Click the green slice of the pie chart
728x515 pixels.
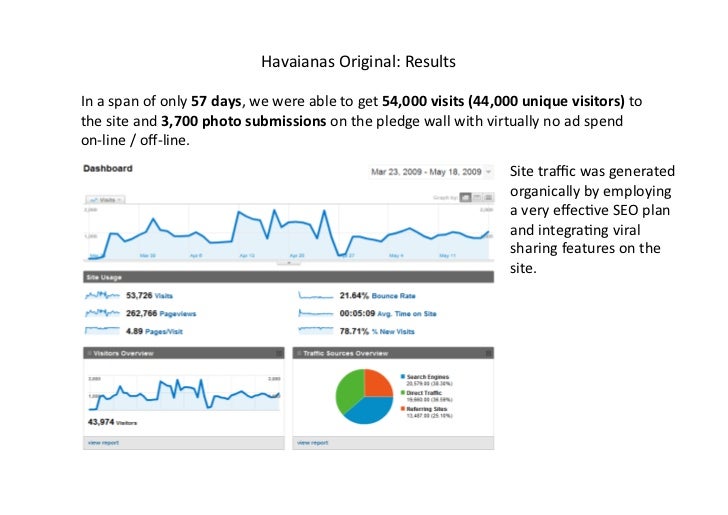point(348,390)
